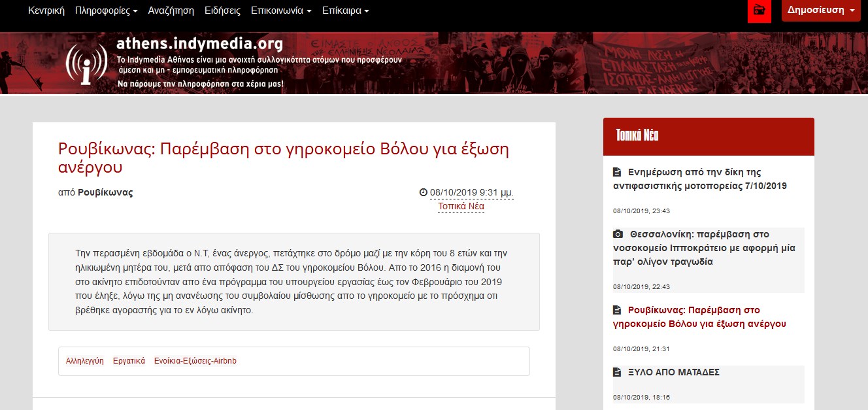Open the red radio icon button
868x410 pixels.
click(x=759, y=10)
